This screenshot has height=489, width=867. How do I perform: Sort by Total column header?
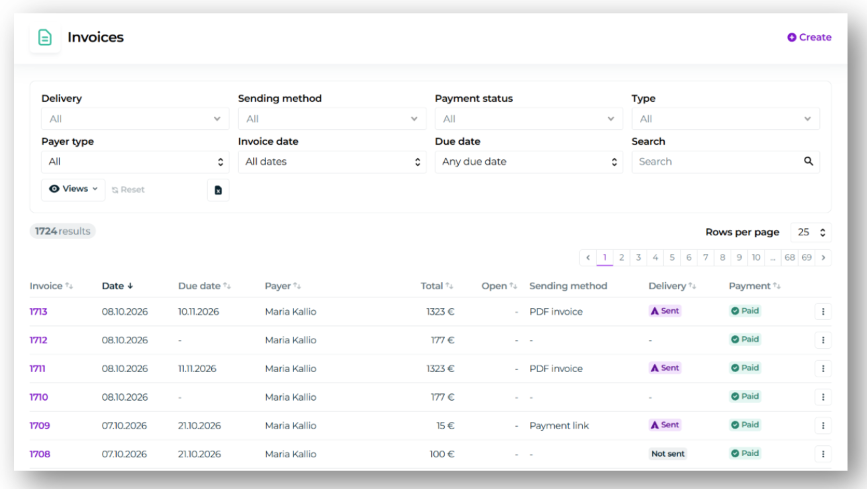[437, 286]
